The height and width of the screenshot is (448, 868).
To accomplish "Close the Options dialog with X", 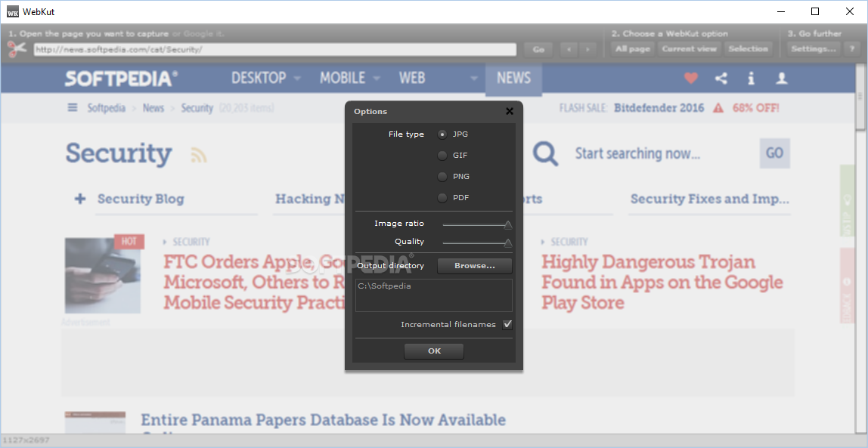I will [510, 111].
